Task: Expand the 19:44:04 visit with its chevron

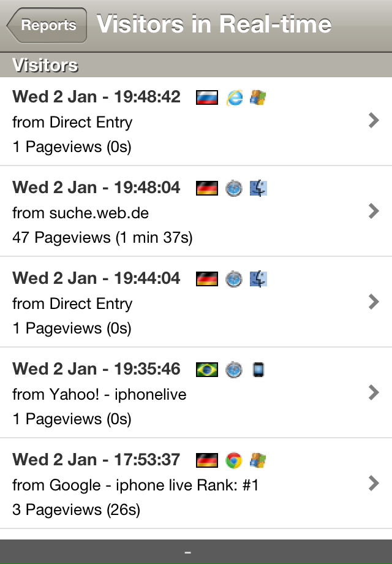Action: (x=374, y=302)
